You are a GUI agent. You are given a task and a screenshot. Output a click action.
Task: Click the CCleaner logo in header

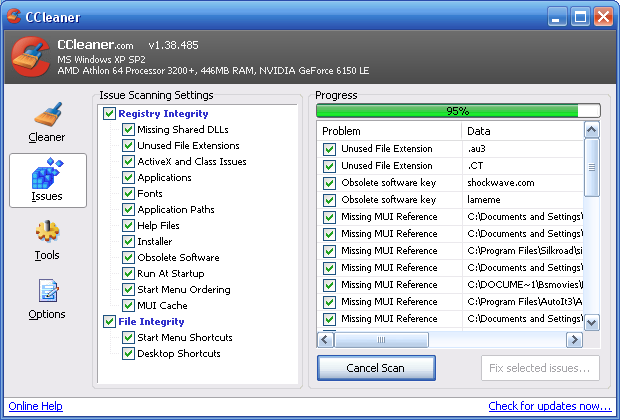[30, 59]
